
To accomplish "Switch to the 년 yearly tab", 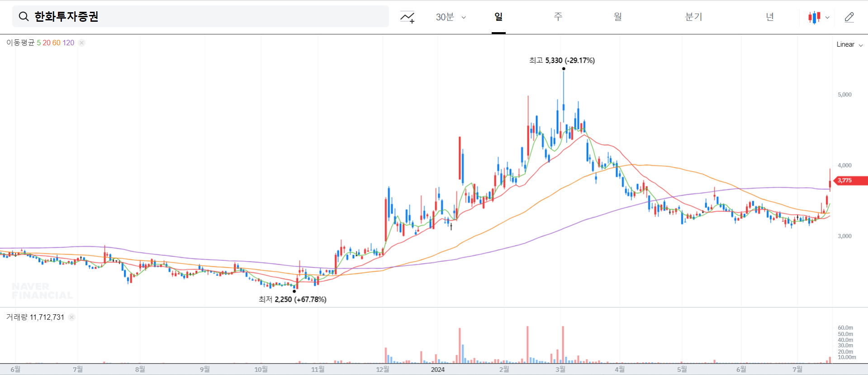I will [770, 17].
